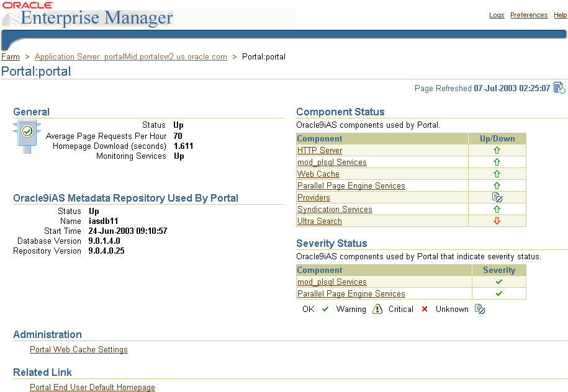Open Parallel Page Engine Services in Component Status

point(351,185)
